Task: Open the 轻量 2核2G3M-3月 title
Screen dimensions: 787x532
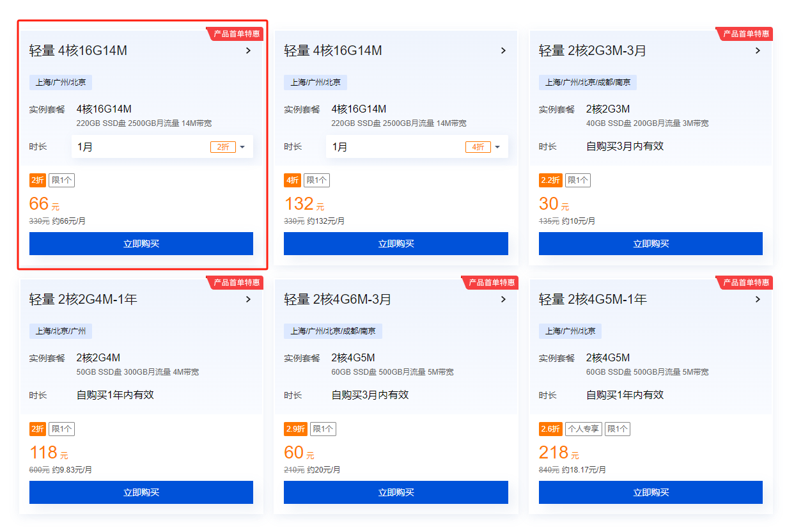Action: click(592, 51)
